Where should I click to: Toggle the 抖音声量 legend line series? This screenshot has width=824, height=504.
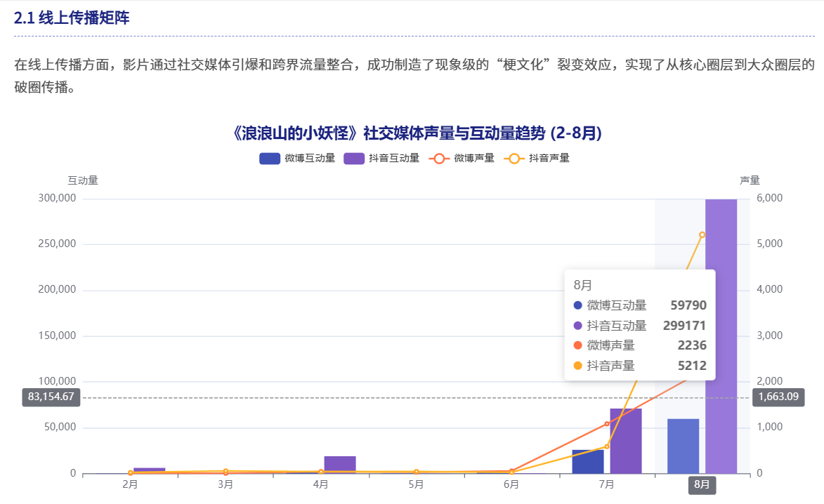click(x=537, y=158)
